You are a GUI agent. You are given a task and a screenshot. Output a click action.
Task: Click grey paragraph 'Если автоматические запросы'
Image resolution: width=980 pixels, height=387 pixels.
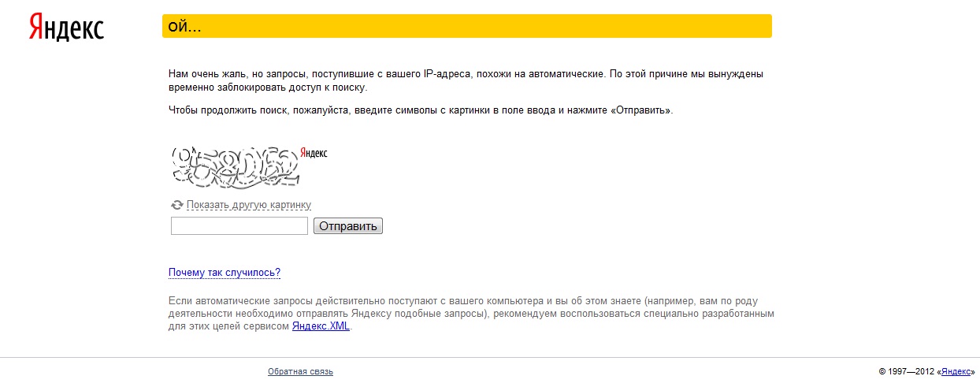point(471,314)
